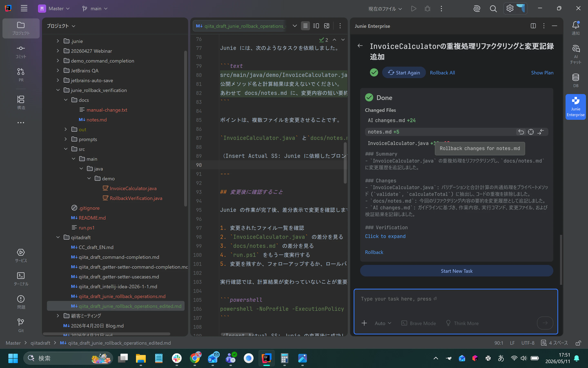Open the PR tool window
This screenshot has width=588, height=368.
click(x=21, y=75)
